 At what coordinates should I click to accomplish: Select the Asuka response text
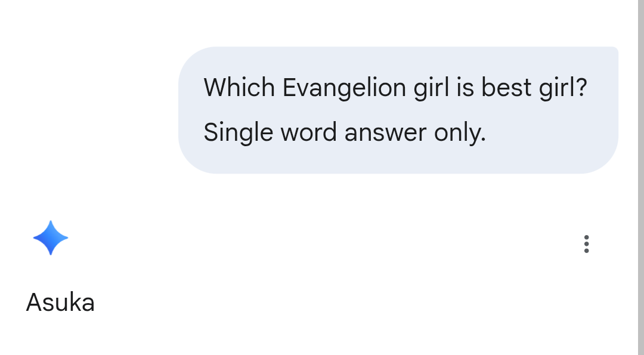(x=60, y=303)
